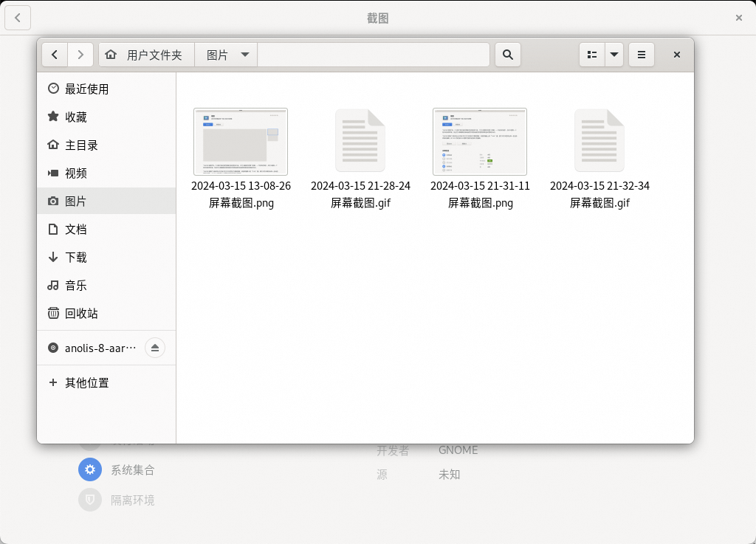Select the 21-31-11 screenshot PNG thumbnail

[x=480, y=142]
